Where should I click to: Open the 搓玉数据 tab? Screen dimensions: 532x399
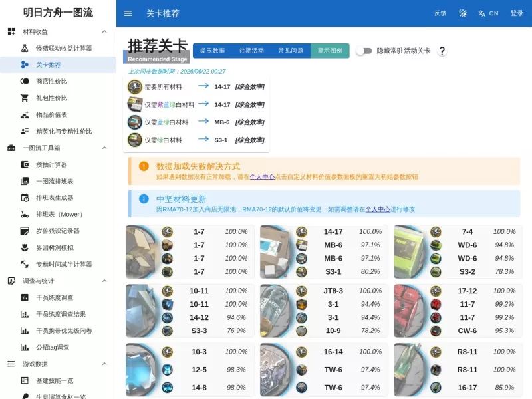[212, 51]
